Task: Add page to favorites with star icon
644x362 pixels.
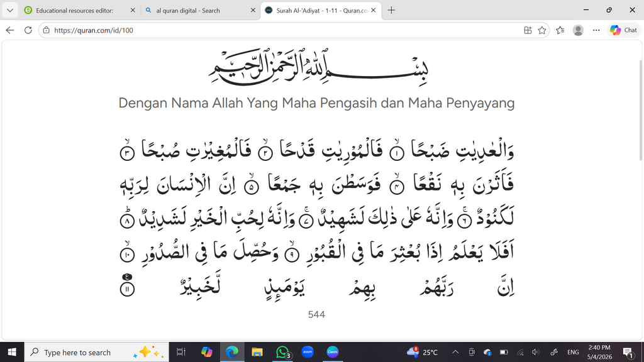Action: [x=542, y=30]
